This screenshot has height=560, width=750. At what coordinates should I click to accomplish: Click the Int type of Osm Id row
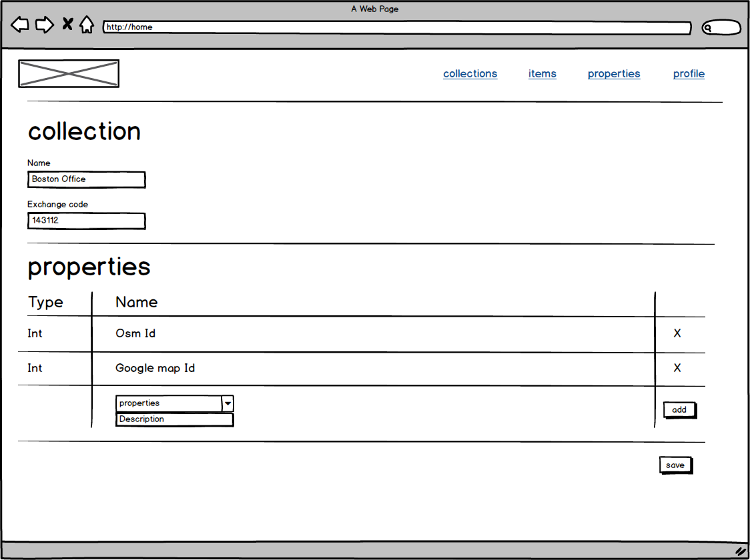[35, 333]
